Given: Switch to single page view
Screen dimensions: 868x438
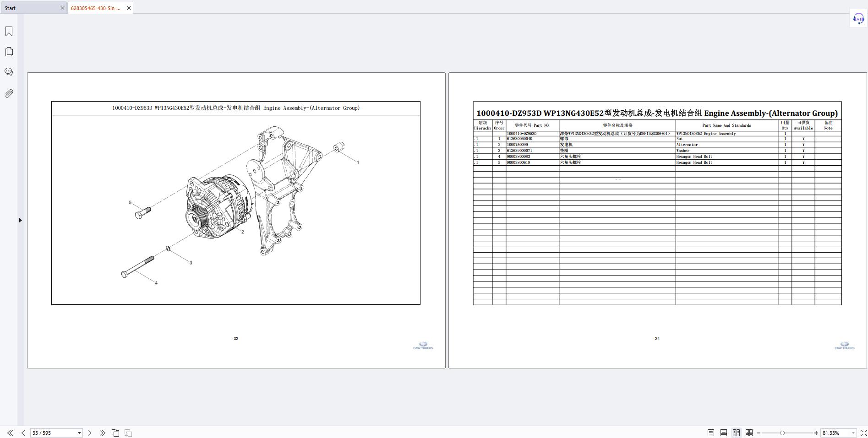Looking at the screenshot, I should click(711, 433).
